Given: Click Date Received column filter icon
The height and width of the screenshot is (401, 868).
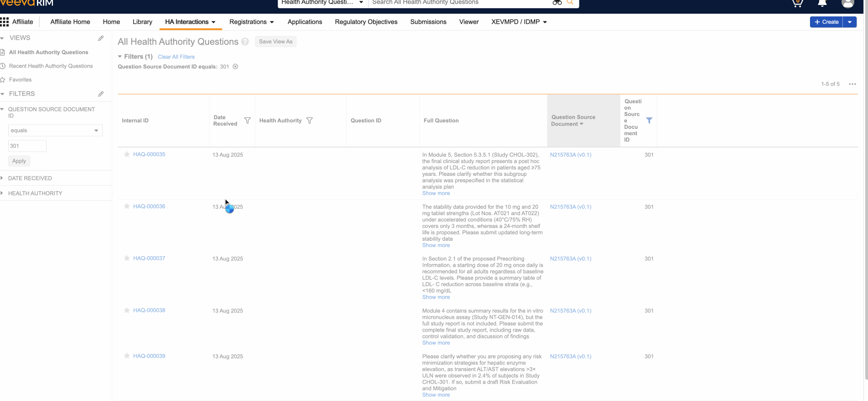Looking at the screenshot, I should (x=247, y=121).
